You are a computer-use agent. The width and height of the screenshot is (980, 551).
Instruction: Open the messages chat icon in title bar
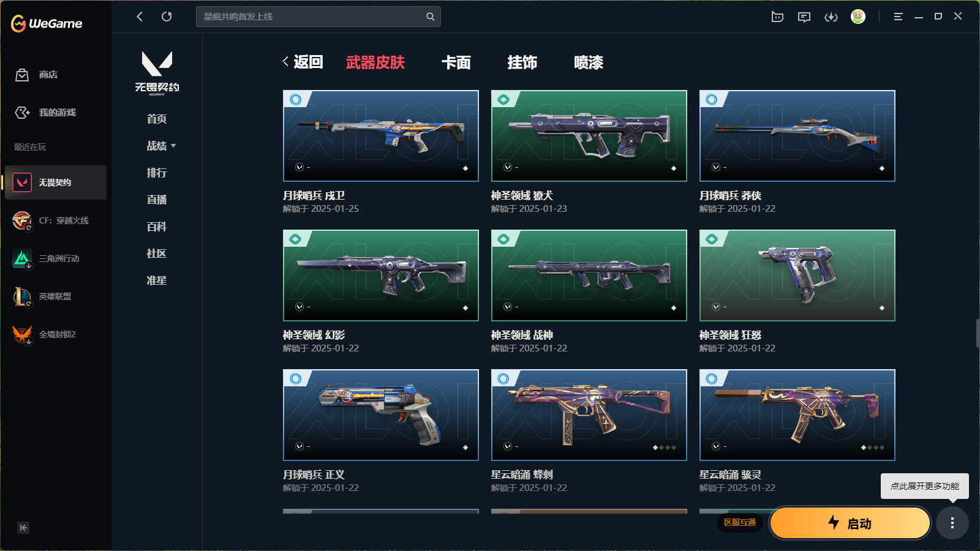coord(804,17)
